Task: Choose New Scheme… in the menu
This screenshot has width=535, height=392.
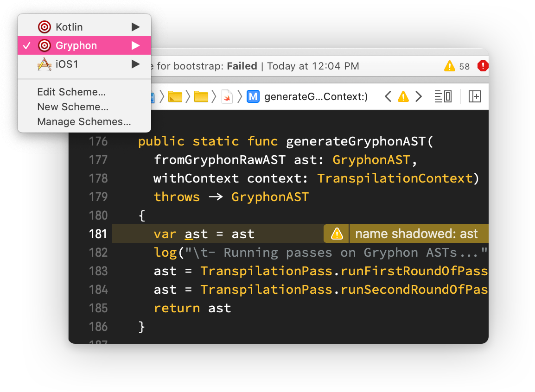Action: 73,107
